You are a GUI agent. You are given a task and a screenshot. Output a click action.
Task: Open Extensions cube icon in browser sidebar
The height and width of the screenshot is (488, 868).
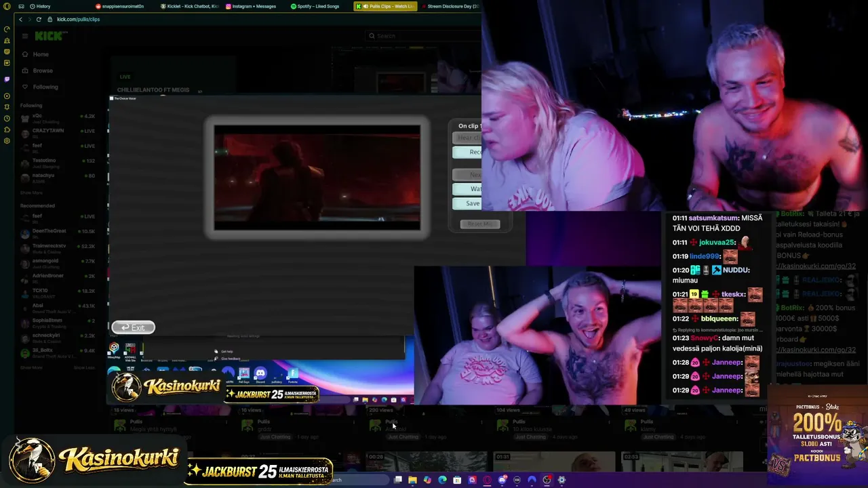(7, 129)
